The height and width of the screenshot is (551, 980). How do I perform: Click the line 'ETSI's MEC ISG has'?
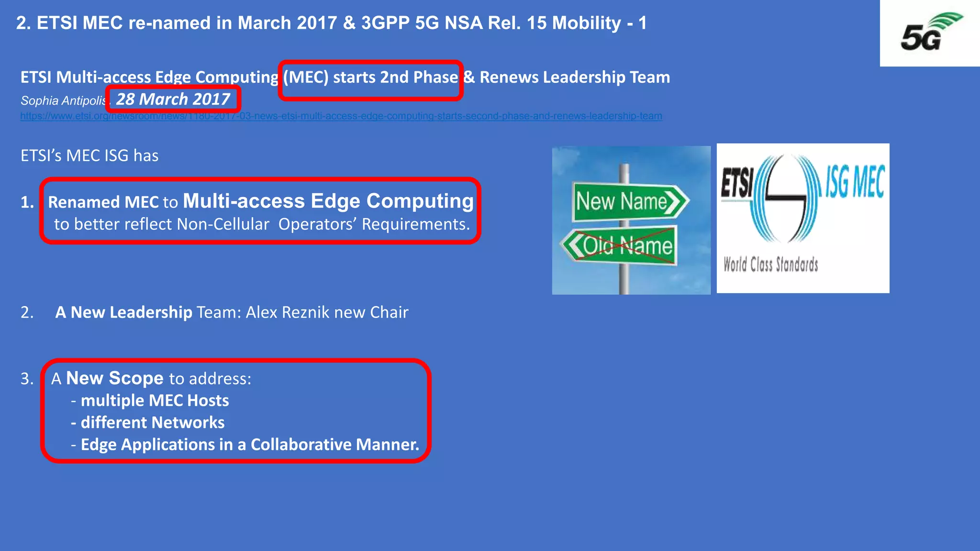coord(89,155)
